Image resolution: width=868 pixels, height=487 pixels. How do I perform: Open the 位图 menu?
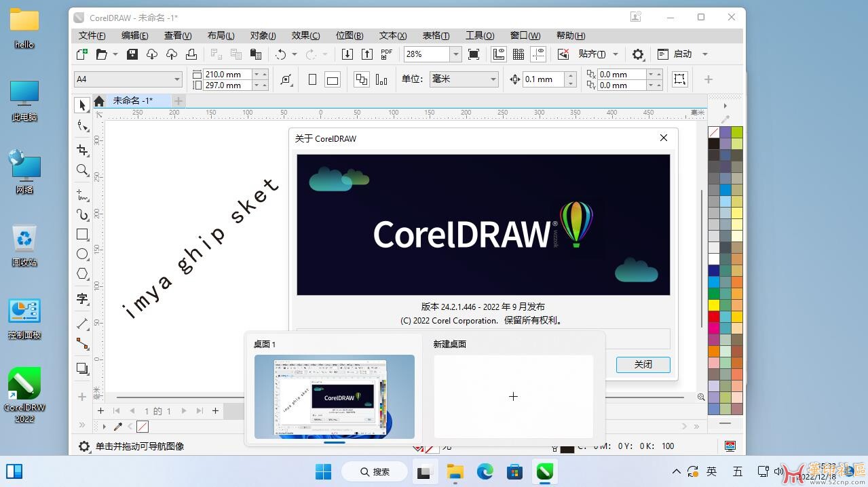[x=350, y=36]
